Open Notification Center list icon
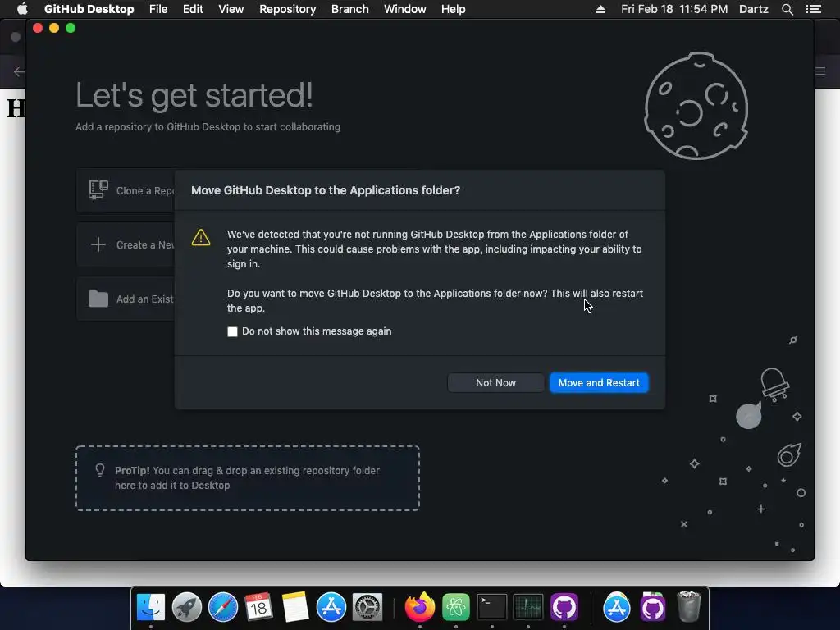This screenshot has width=840, height=630. coord(813,9)
